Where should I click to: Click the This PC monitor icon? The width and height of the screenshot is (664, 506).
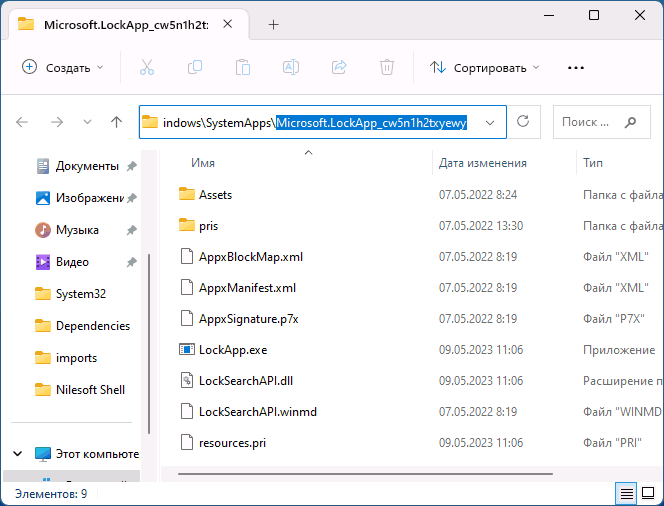(43, 454)
